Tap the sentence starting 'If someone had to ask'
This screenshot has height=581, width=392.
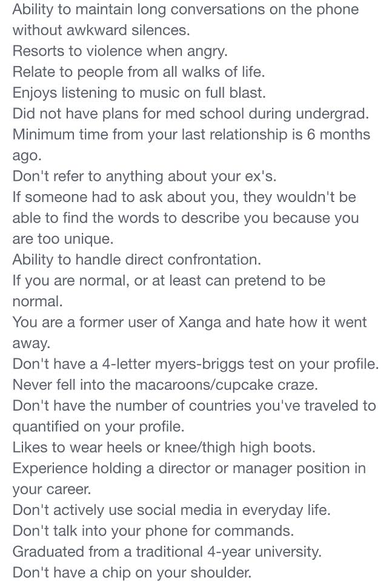point(182,196)
